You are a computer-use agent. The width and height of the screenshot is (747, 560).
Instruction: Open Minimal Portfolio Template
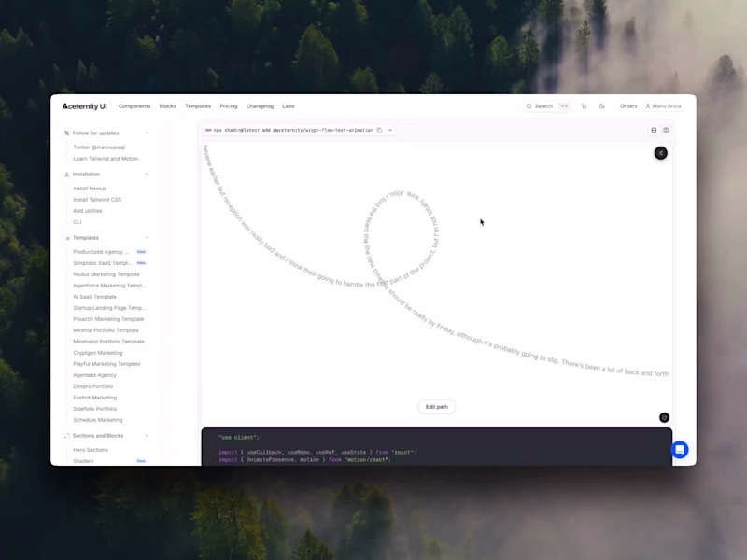(106, 330)
